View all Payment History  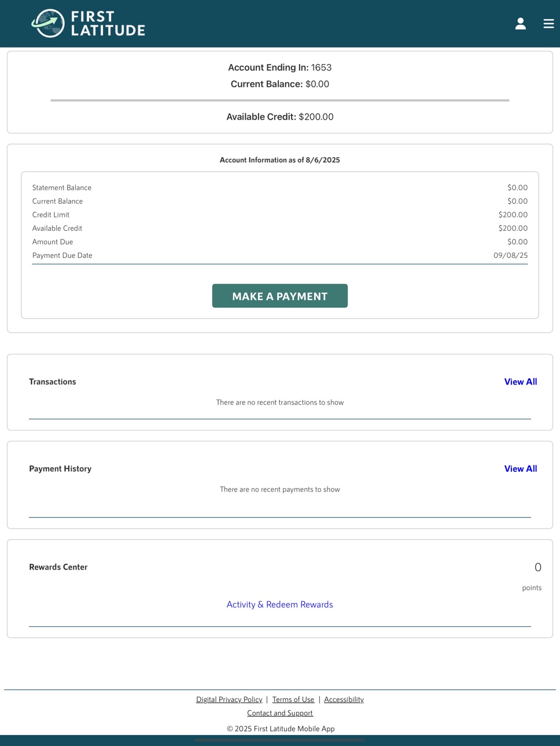[521, 469]
